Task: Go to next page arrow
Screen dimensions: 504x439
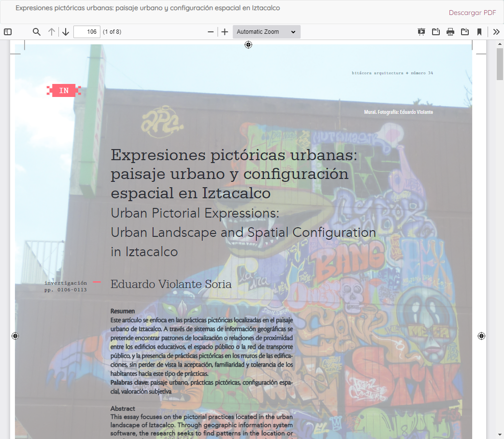Action: (x=66, y=32)
